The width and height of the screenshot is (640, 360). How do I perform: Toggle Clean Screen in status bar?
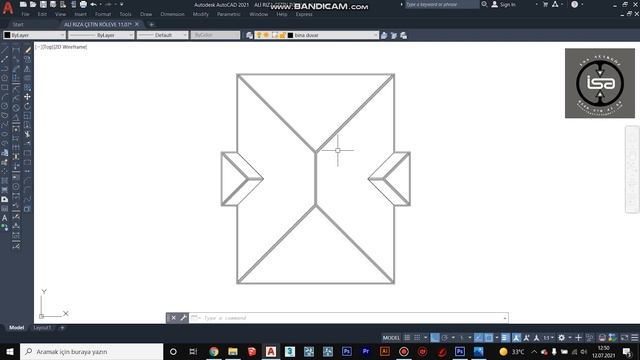[624, 338]
